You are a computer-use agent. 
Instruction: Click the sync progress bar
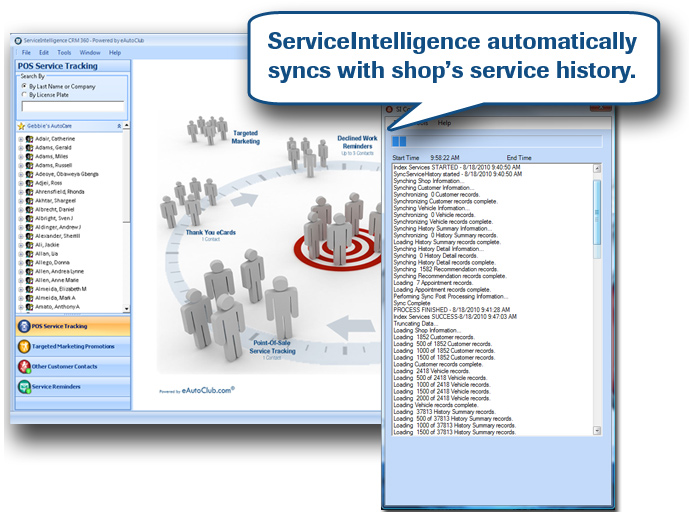coord(497,141)
